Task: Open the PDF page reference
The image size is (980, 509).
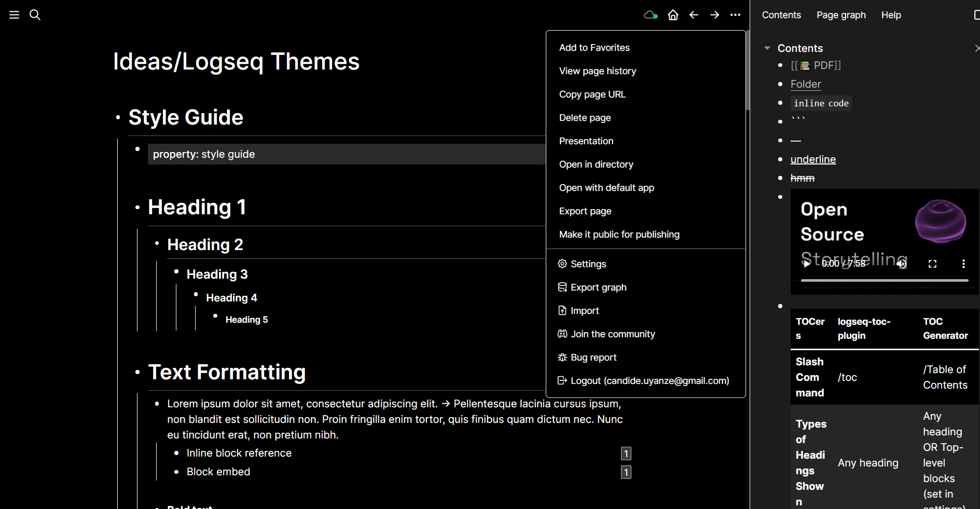Action: 816,65
